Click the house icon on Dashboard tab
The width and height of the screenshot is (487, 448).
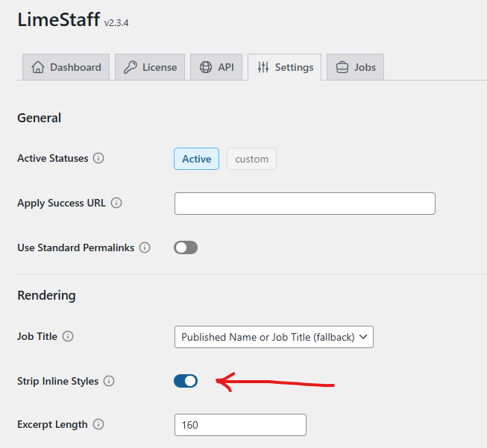(38, 67)
